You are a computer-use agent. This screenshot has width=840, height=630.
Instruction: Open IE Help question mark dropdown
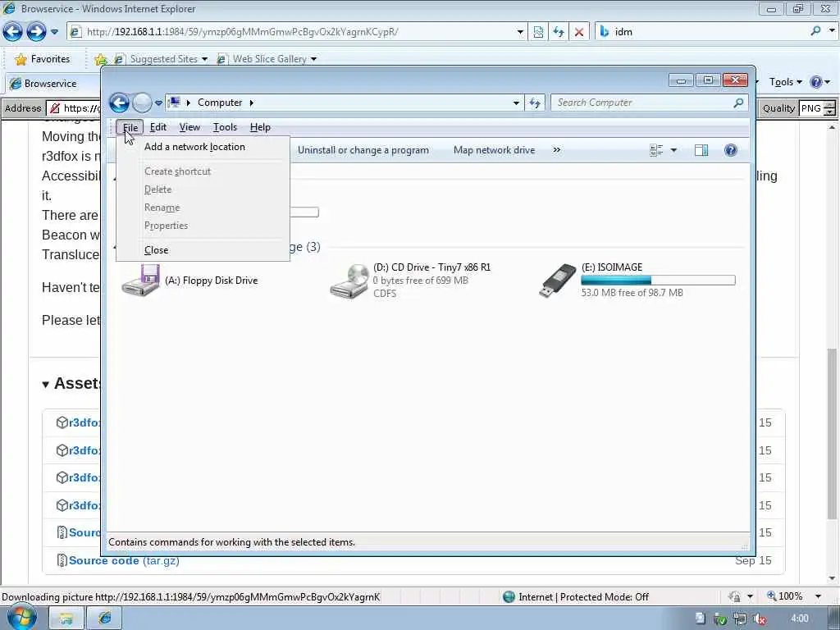[819, 82]
